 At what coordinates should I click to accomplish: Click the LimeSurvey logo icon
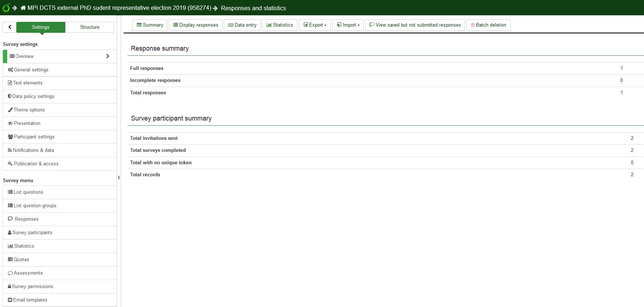click(x=6, y=8)
